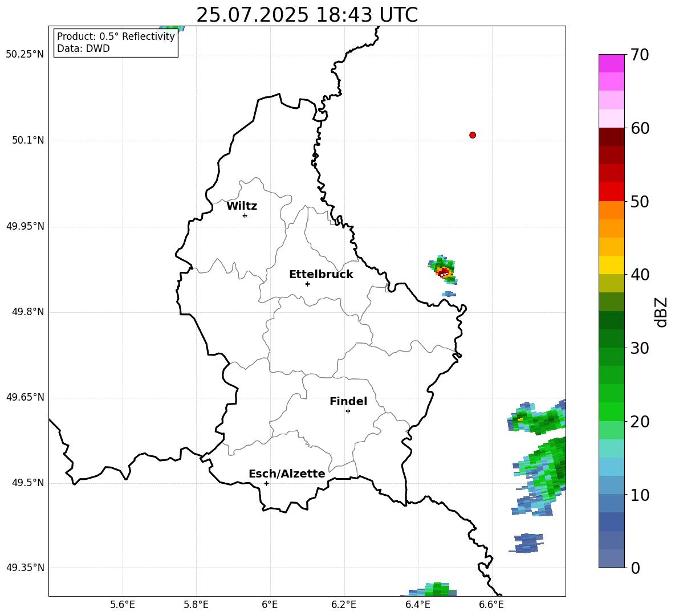This screenshot has width=675, height=616.
Task: Click the Wiltz station label
Action: click(242, 206)
